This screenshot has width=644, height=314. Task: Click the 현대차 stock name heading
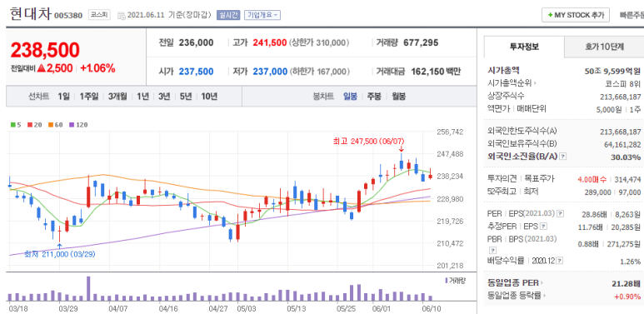[30, 14]
